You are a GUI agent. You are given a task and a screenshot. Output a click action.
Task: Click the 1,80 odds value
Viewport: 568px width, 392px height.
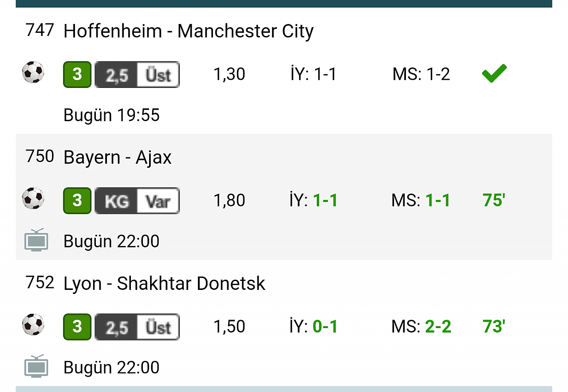click(x=229, y=201)
